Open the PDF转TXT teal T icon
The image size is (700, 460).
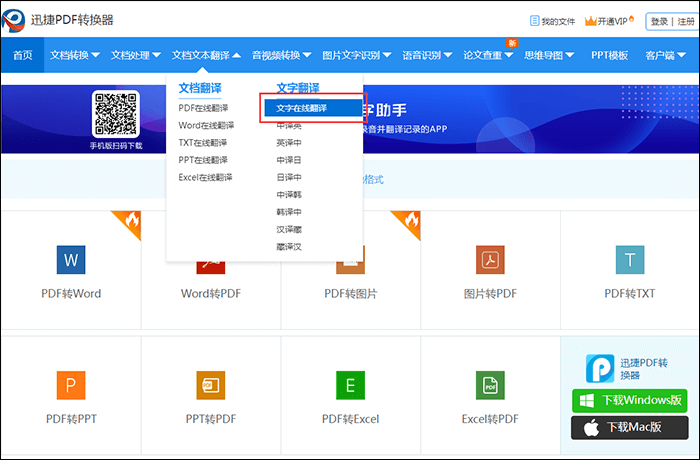630,259
